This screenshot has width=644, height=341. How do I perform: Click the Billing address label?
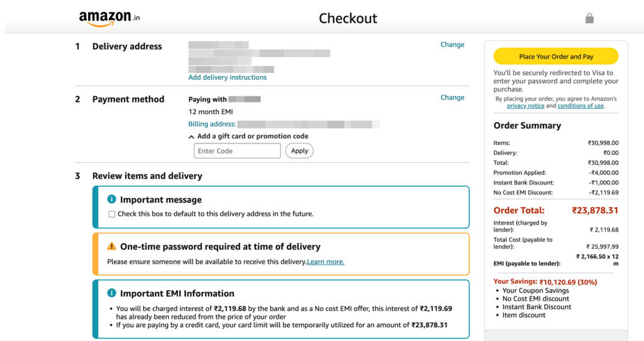click(x=212, y=124)
